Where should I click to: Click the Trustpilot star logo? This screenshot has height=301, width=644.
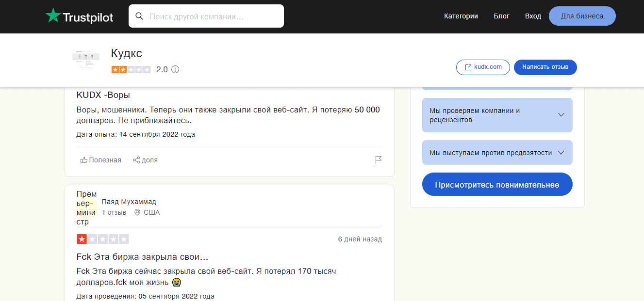(x=52, y=16)
